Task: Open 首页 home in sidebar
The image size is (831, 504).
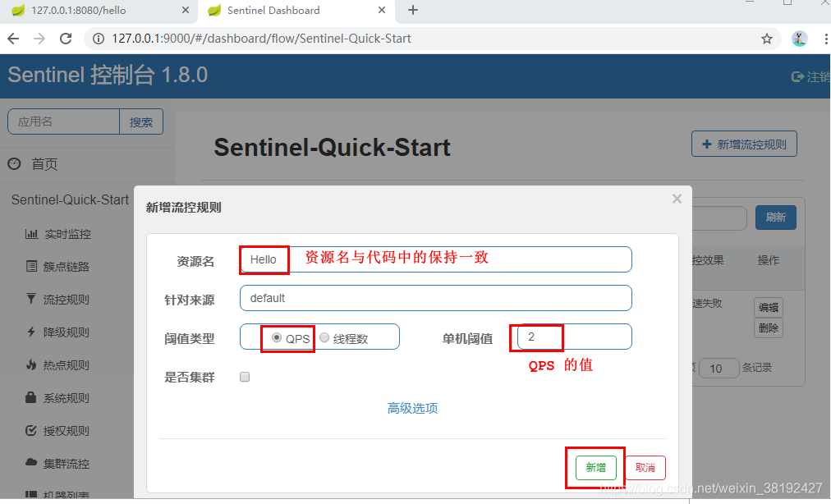Action: coord(44,164)
